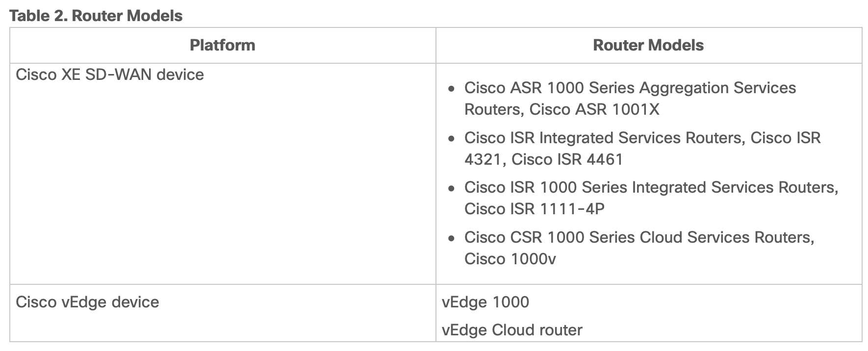Click the 'Table 2. Router Models' caption
The image size is (868, 351).
click(96, 16)
